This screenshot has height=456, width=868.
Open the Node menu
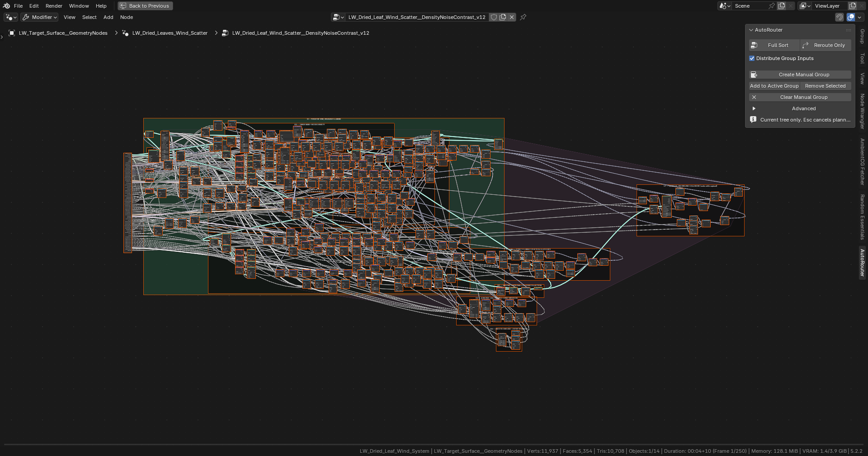127,17
